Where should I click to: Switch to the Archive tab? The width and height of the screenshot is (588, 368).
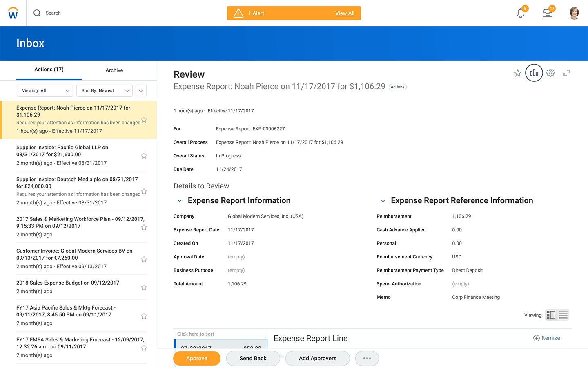click(x=114, y=70)
